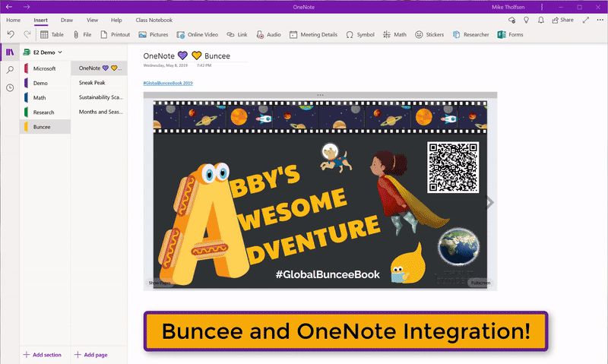Click the QR code in the Buncee slide
Viewport: 608px width, 364px height.
click(453, 167)
